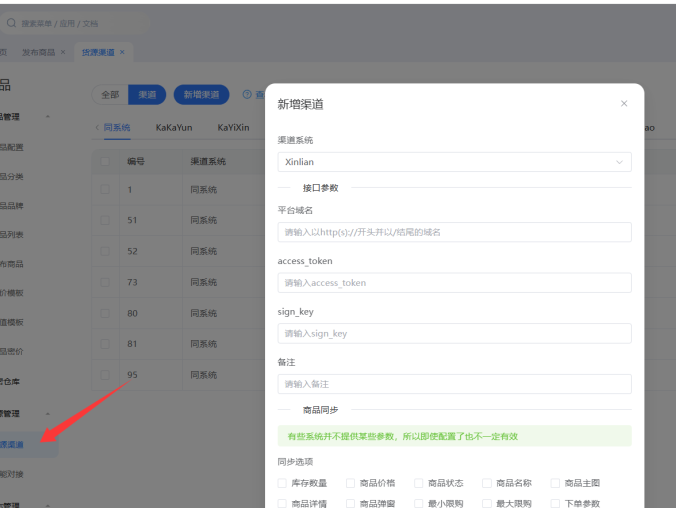The height and width of the screenshot is (508, 676).
Task: Enable the 商品价格 sync checkbox
Action: pos(351,483)
